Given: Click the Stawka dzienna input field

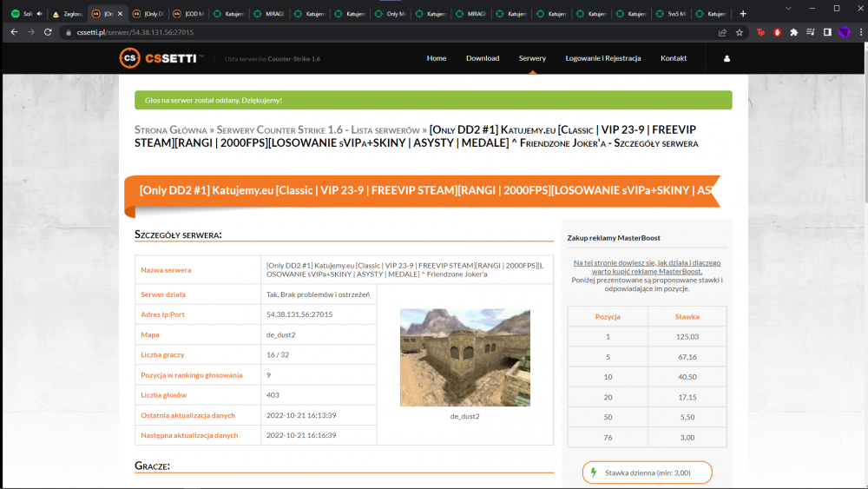Looking at the screenshot, I should coord(648,472).
